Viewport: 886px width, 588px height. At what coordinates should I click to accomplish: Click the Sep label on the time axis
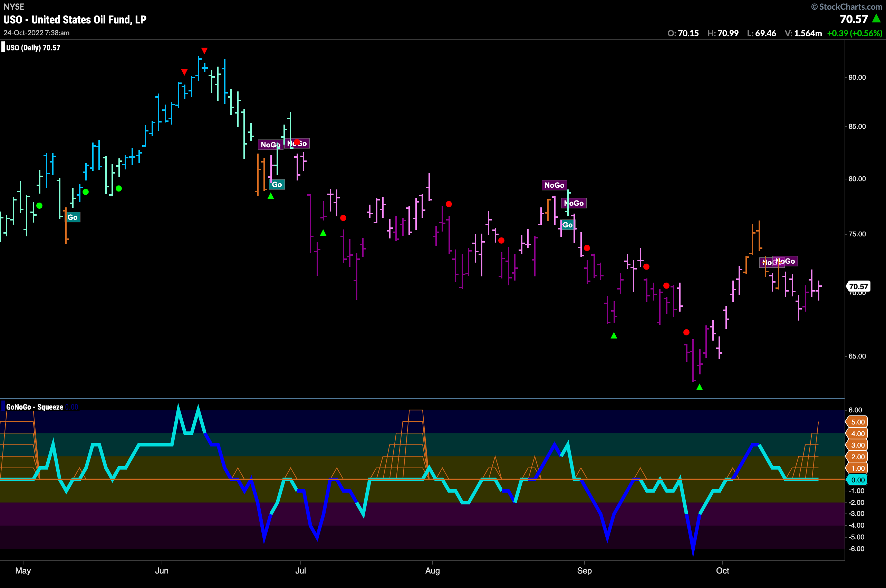click(584, 571)
